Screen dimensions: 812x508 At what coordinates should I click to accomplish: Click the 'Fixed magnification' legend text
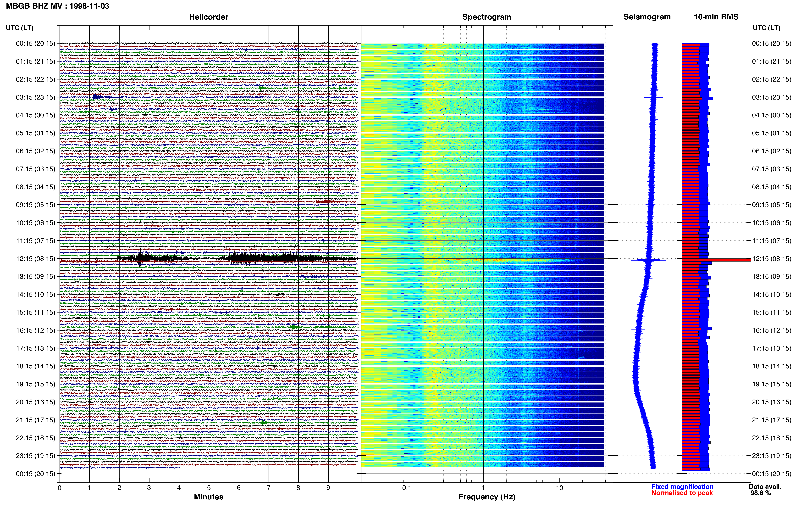(x=682, y=486)
